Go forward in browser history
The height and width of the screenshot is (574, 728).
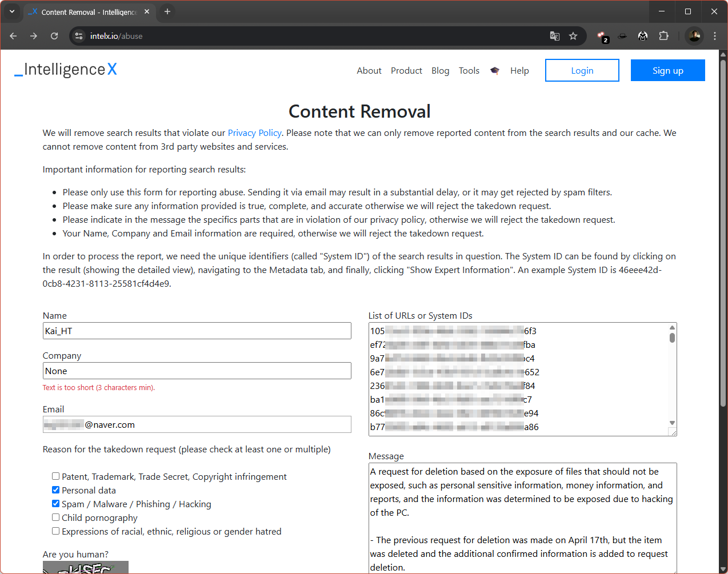coord(34,36)
